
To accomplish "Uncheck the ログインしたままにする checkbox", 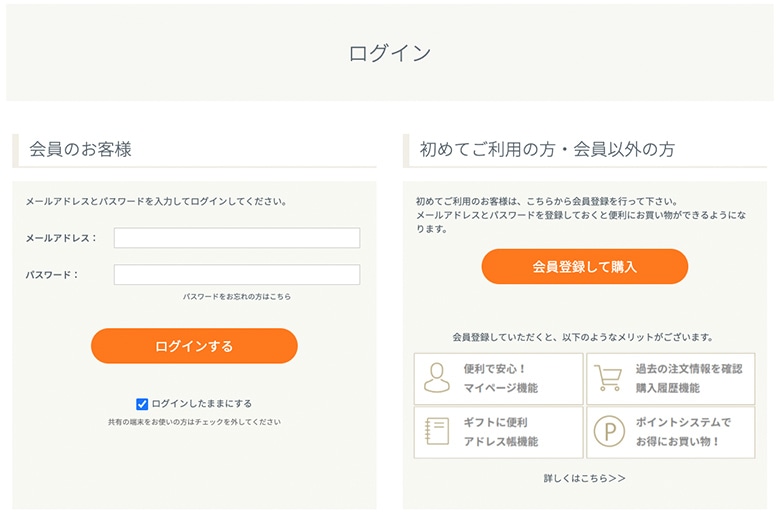I will pos(142,404).
